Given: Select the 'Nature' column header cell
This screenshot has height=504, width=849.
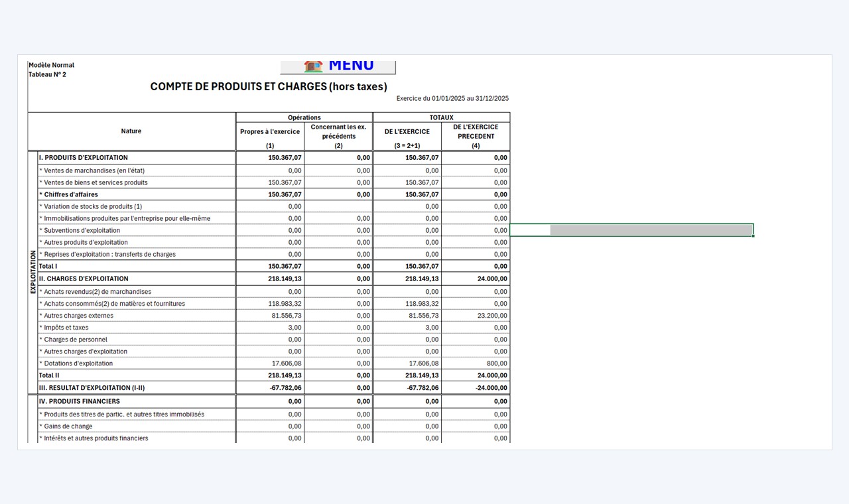Looking at the screenshot, I should [x=131, y=131].
